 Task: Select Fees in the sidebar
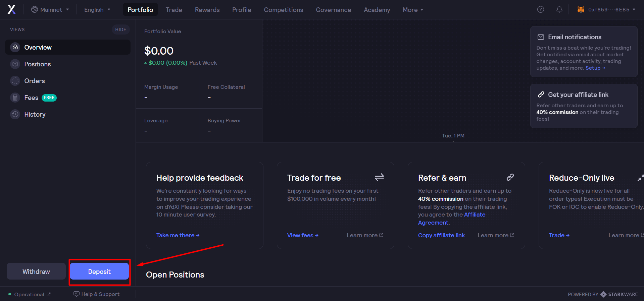pos(68,98)
